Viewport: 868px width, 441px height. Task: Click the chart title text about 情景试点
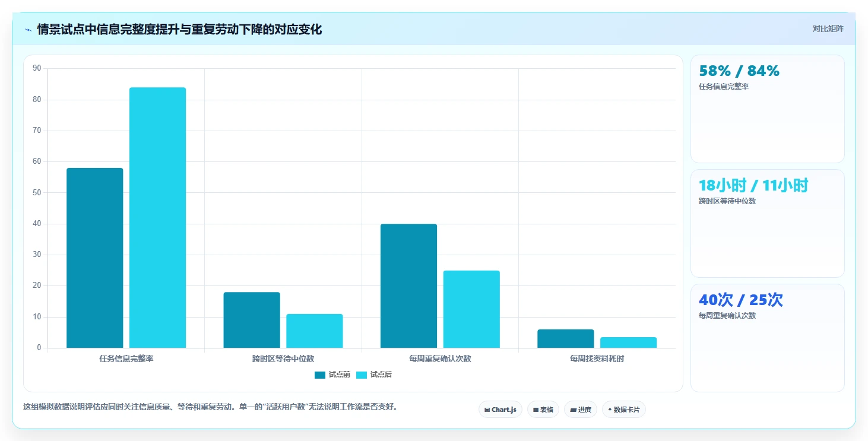pyautogui.click(x=179, y=29)
